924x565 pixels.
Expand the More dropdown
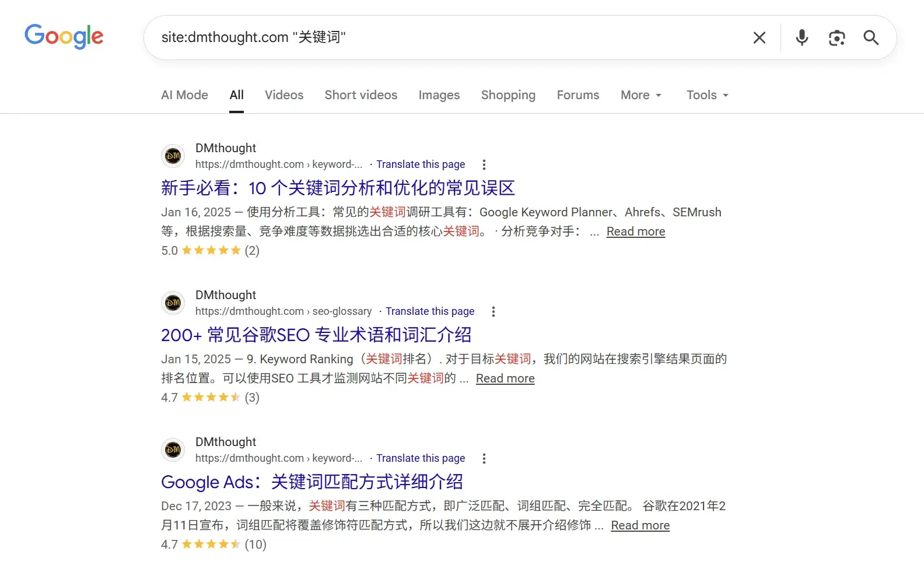coord(641,95)
